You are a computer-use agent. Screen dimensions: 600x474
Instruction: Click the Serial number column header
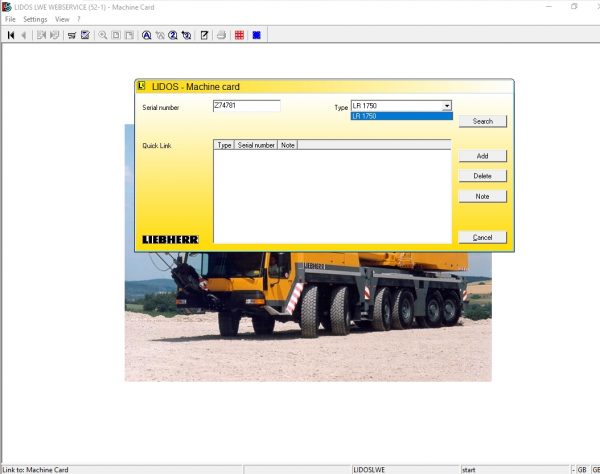point(256,145)
